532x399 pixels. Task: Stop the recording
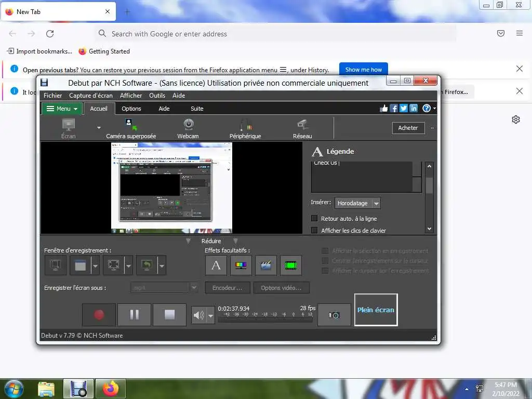(170, 315)
